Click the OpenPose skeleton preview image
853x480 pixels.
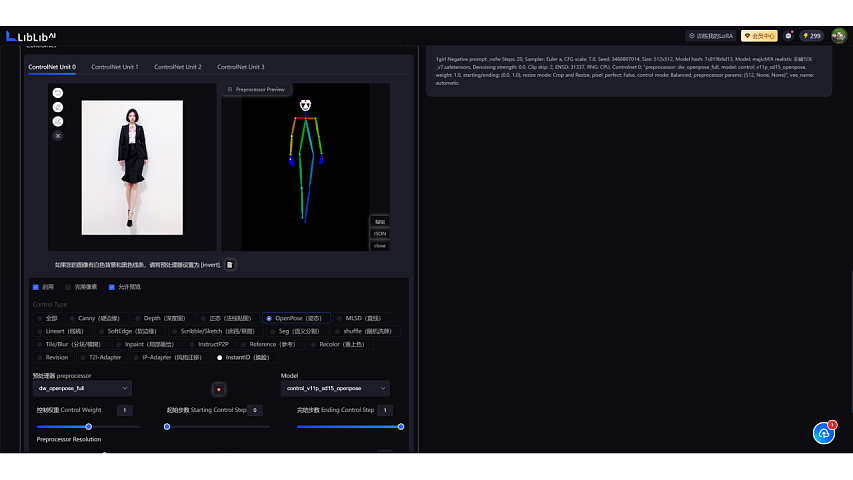point(306,167)
